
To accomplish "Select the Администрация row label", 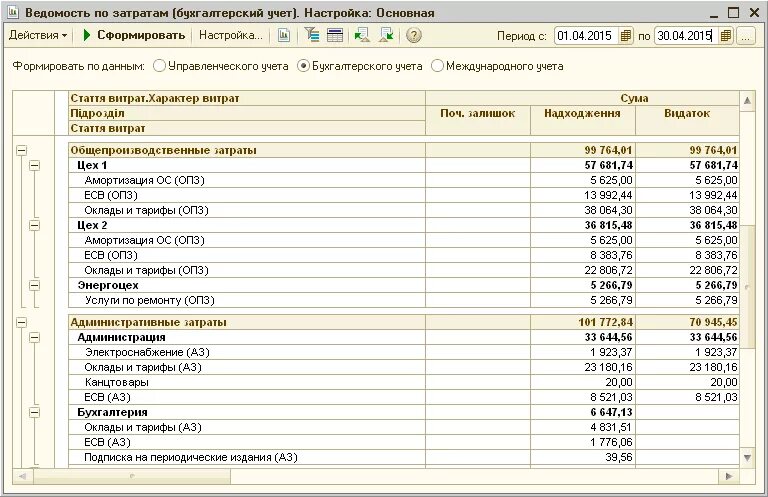I will pos(121,337).
